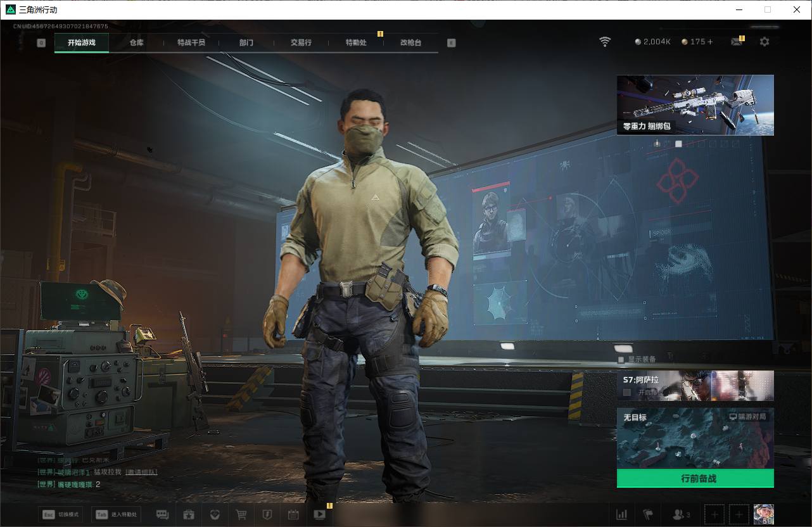Open the heart shield icon

pyautogui.click(x=215, y=514)
